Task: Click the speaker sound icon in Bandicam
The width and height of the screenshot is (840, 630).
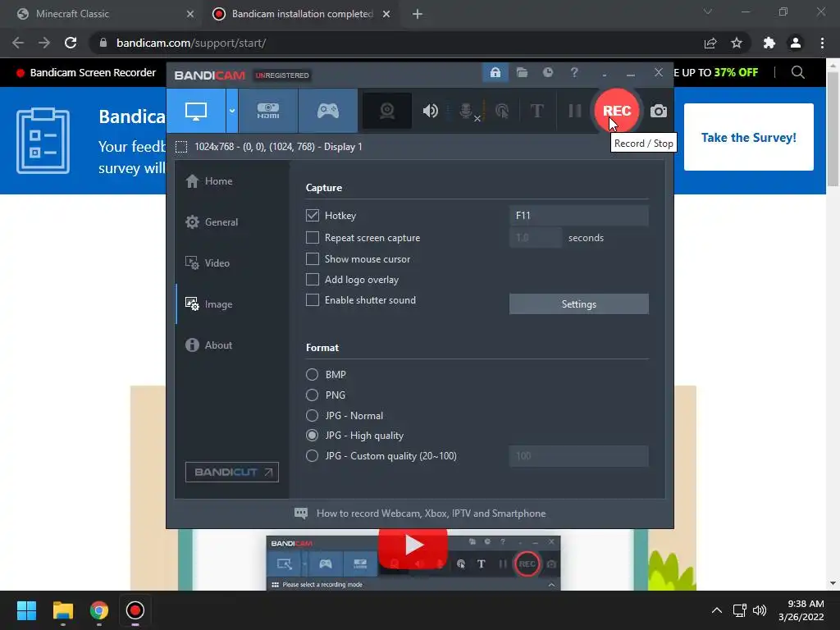Action: 430,111
